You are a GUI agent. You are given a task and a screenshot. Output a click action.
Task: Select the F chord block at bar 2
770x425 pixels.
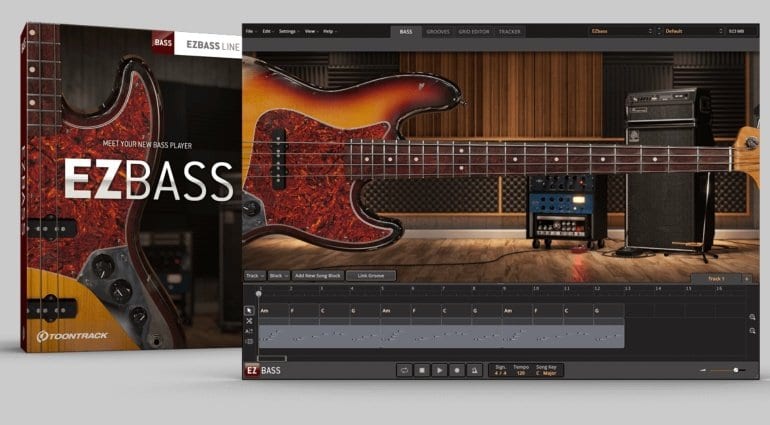click(304, 311)
